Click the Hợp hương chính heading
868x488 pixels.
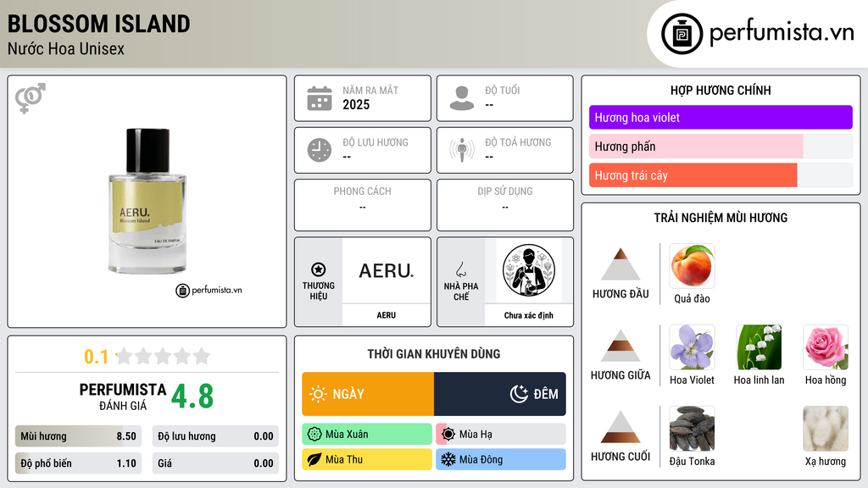click(x=721, y=90)
